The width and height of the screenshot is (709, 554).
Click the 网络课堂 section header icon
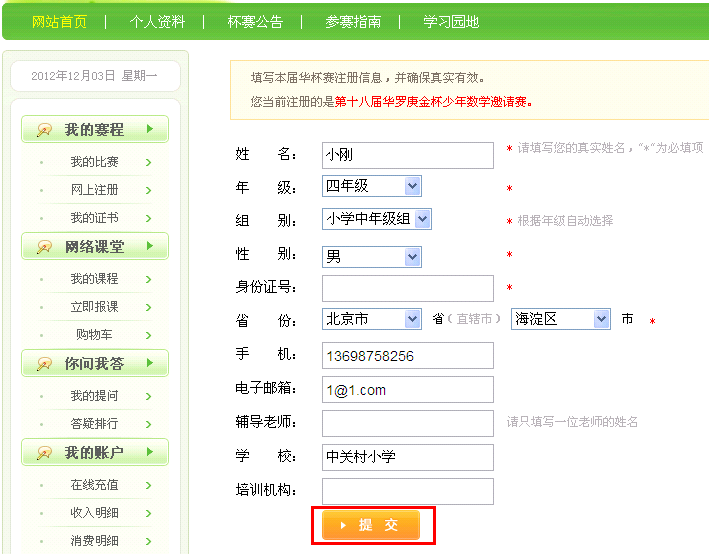pyautogui.click(x=44, y=247)
